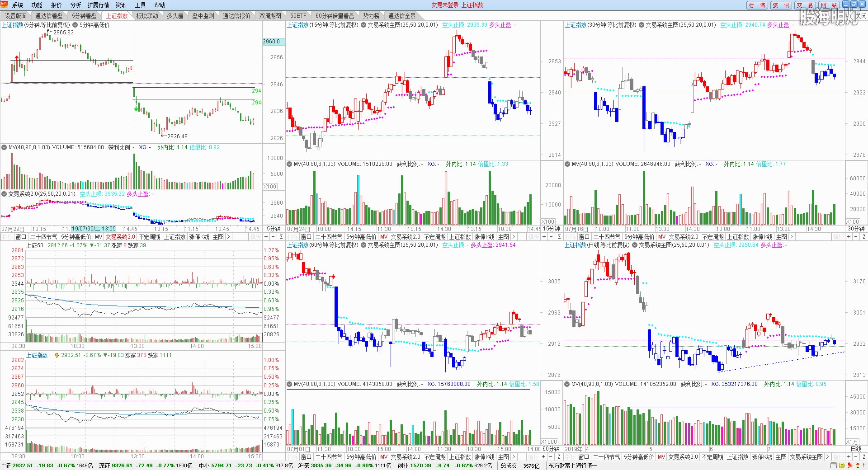Click the app logo icon at top-left

[4, 5]
